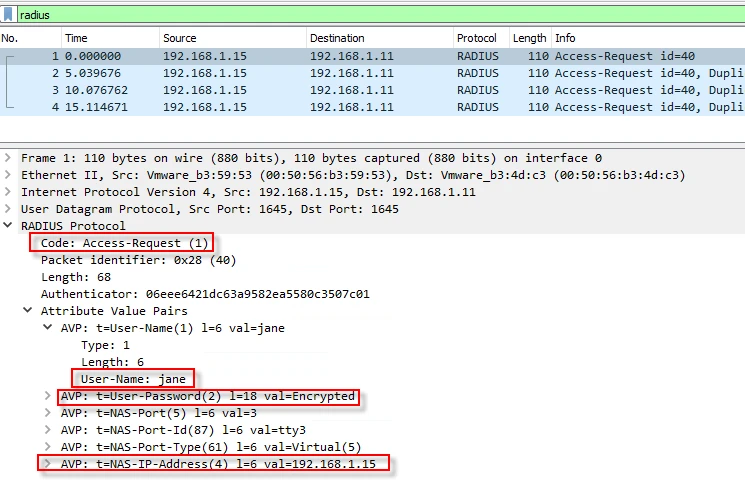Select the User-Name: jane field
The image size is (745, 480).
tap(134, 379)
